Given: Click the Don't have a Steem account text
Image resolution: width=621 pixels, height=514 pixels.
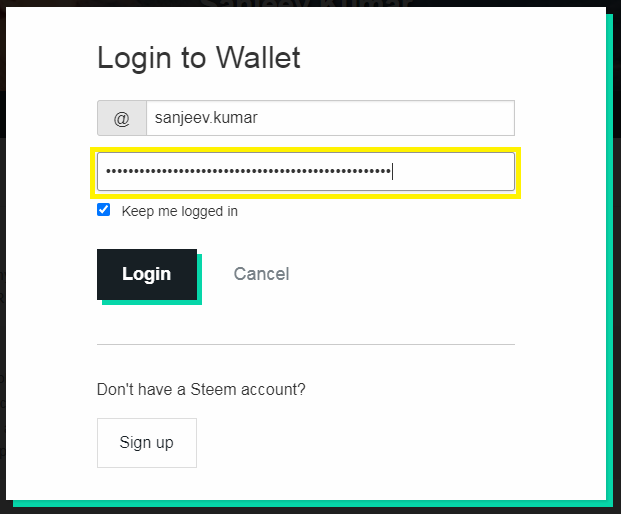Looking at the screenshot, I should coord(201,390).
